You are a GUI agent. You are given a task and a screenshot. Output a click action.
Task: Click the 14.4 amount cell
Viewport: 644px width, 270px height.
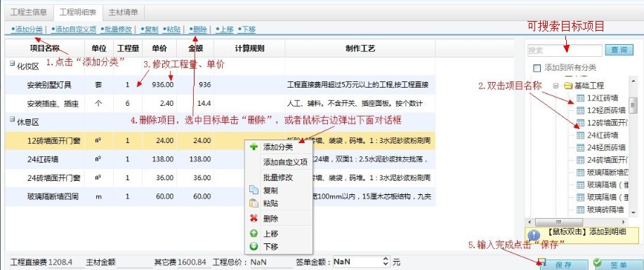pos(204,103)
